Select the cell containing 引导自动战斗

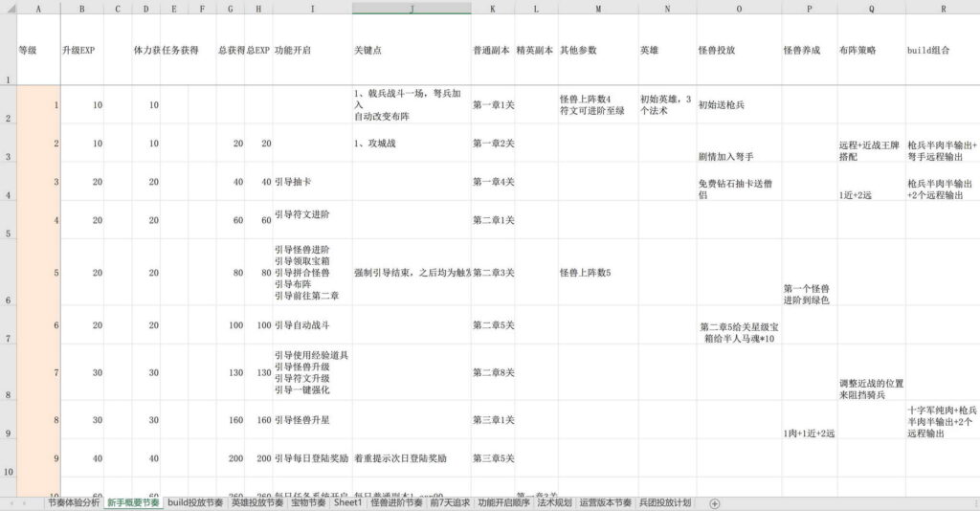point(312,325)
